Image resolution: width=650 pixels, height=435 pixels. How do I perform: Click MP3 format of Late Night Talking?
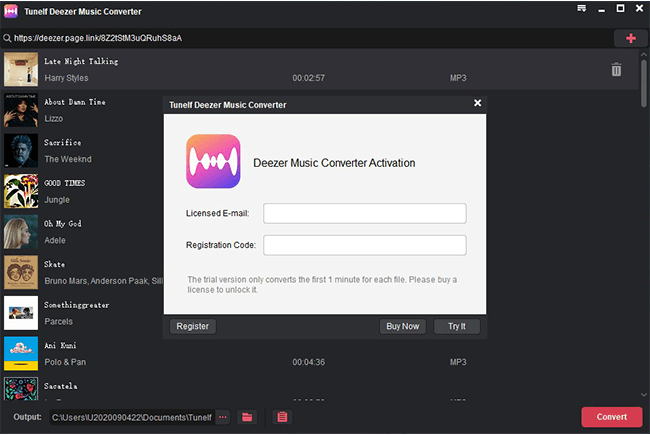coord(458,78)
